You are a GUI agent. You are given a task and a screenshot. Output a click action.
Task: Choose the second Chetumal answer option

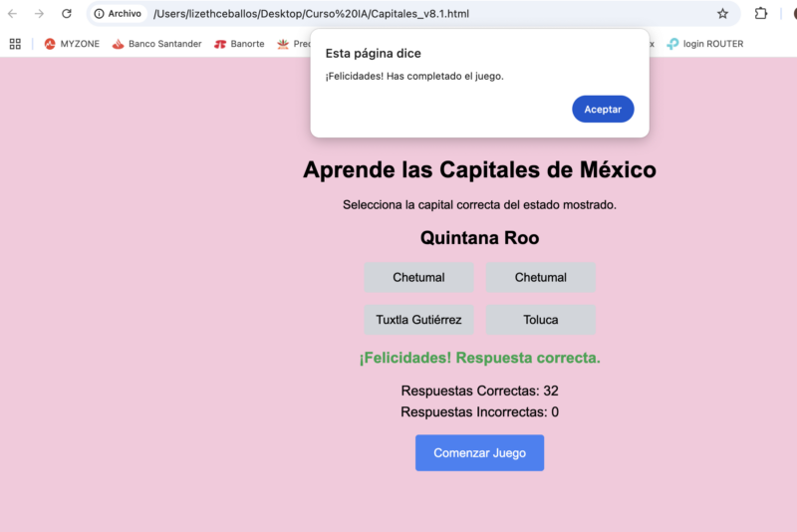point(540,278)
